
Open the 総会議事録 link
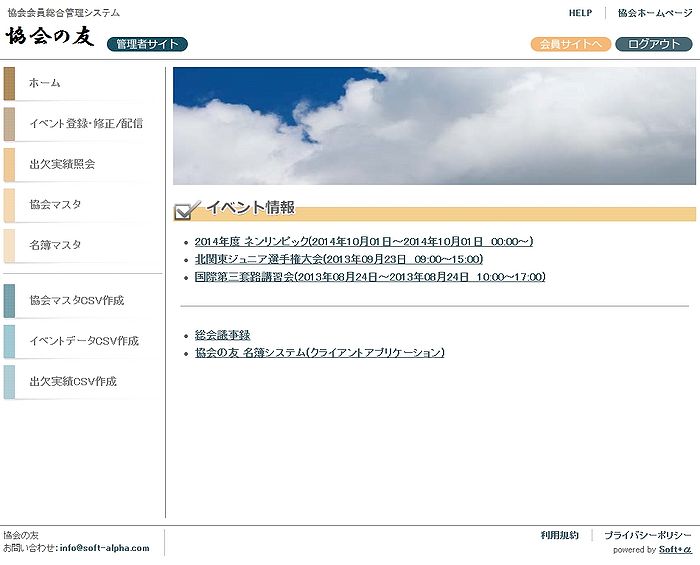pos(222,335)
